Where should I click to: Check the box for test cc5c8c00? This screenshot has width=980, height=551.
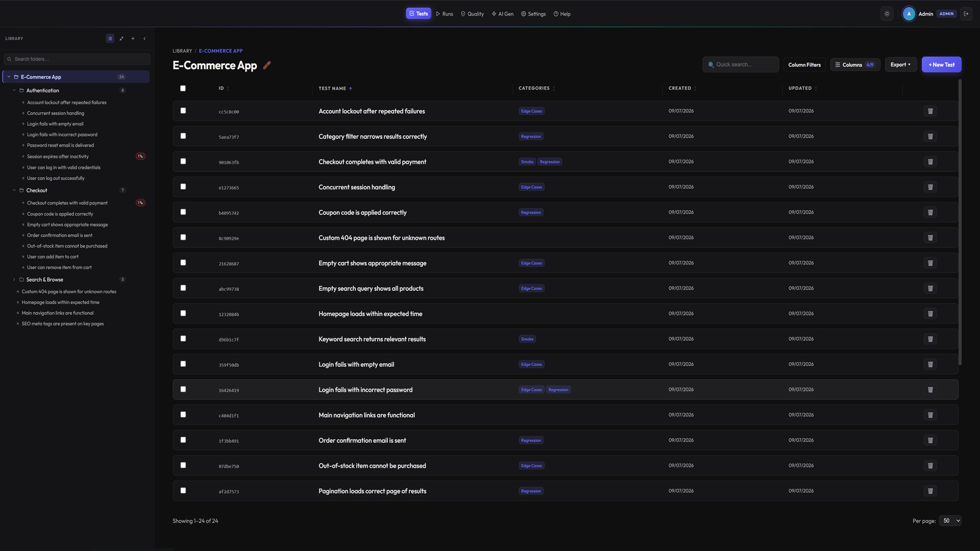click(x=183, y=111)
